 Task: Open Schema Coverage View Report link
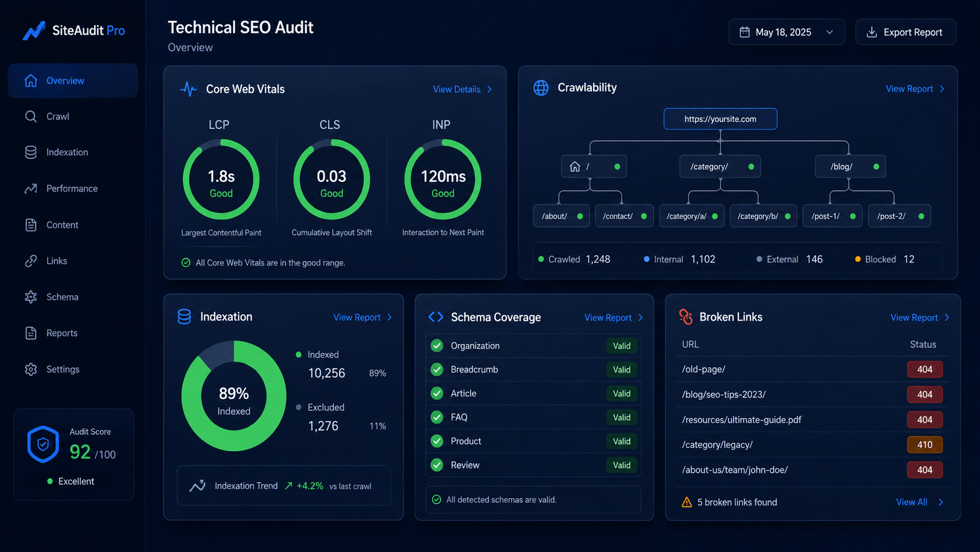pyautogui.click(x=608, y=318)
